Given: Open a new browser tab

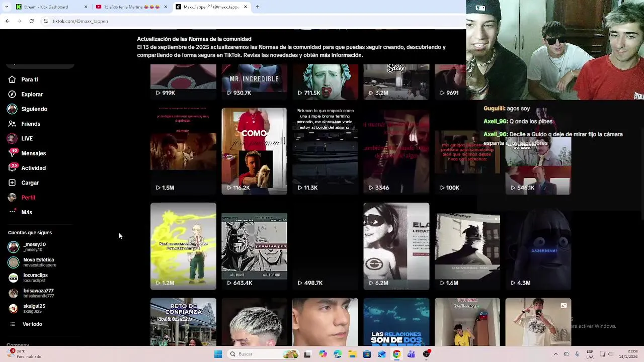Looking at the screenshot, I should 257,7.
